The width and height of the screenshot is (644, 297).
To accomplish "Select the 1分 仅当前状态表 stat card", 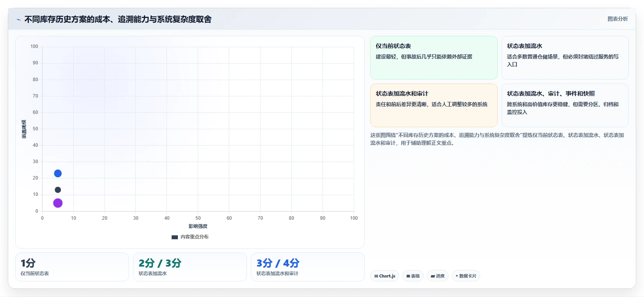I will (72, 267).
